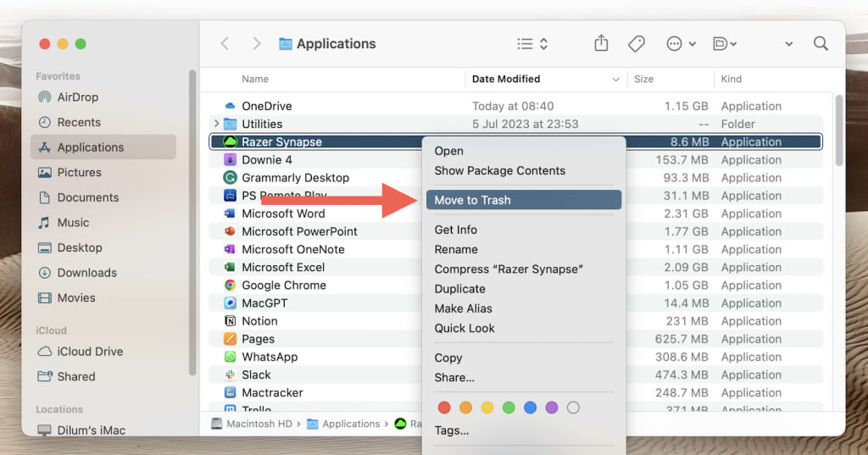Viewport: 868px width, 455px height.
Task: Open Downloads in the sidebar
Action: [86, 273]
